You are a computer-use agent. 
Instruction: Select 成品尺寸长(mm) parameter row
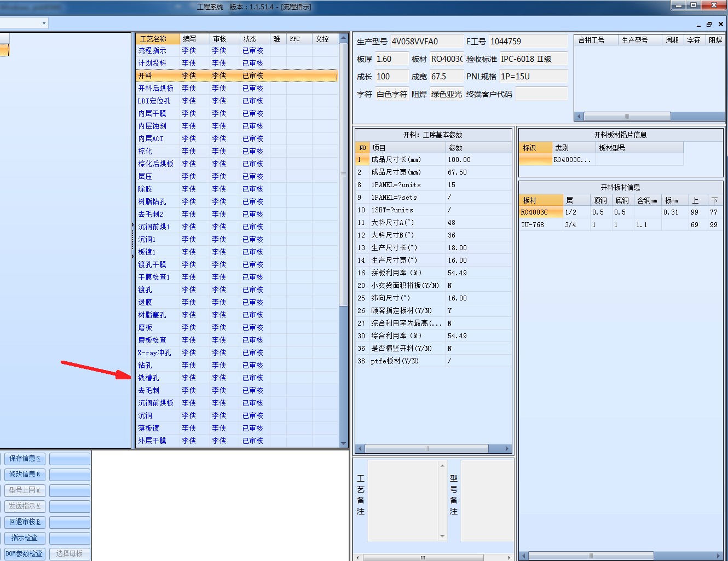(x=434, y=160)
